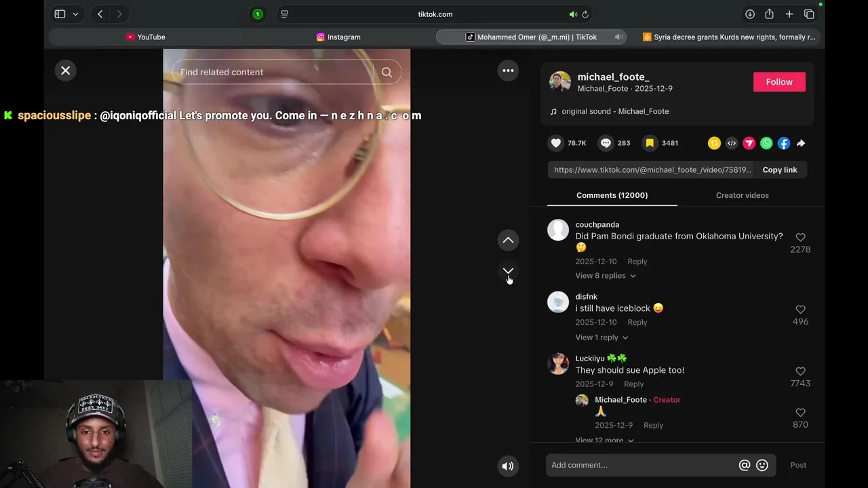Open Safari sidebar dropdown arrow
The width and height of the screenshot is (868, 488).
point(75,14)
